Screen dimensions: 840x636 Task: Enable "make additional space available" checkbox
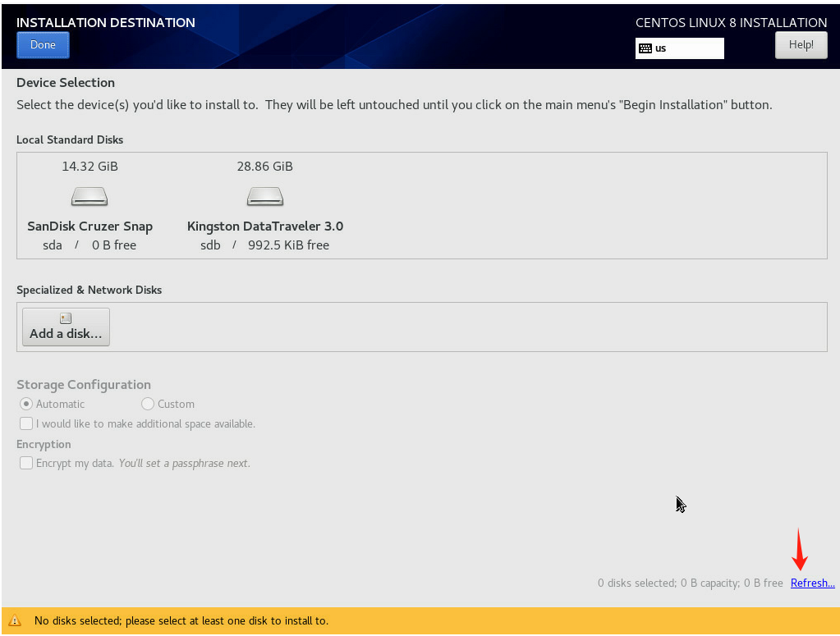tap(27, 424)
